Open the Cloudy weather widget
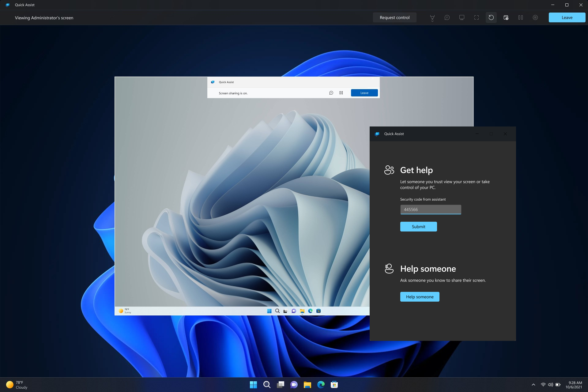 pyautogui.click(x=17, y=385)
